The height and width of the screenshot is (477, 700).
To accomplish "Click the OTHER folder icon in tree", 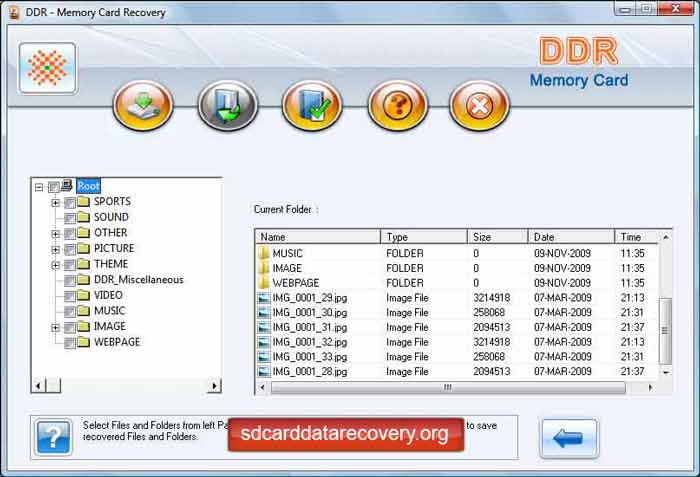I will [x=83, y=233].
